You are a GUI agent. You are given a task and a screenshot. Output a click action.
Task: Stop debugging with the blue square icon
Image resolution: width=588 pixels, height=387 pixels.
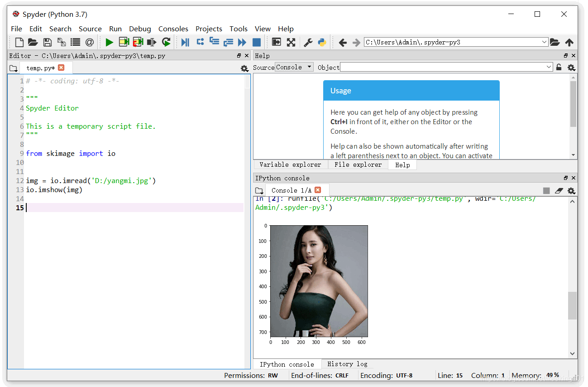pyautogui.click(x=256, y=42)
